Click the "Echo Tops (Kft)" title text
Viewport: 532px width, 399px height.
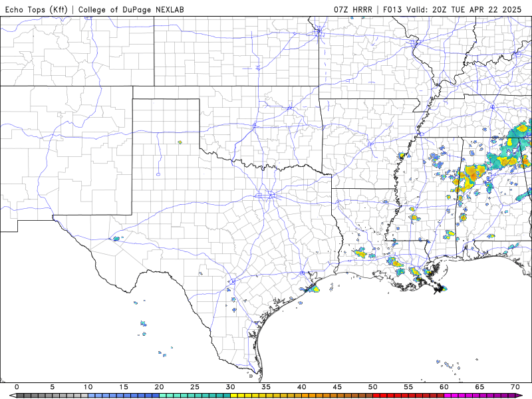click(37, 9)
